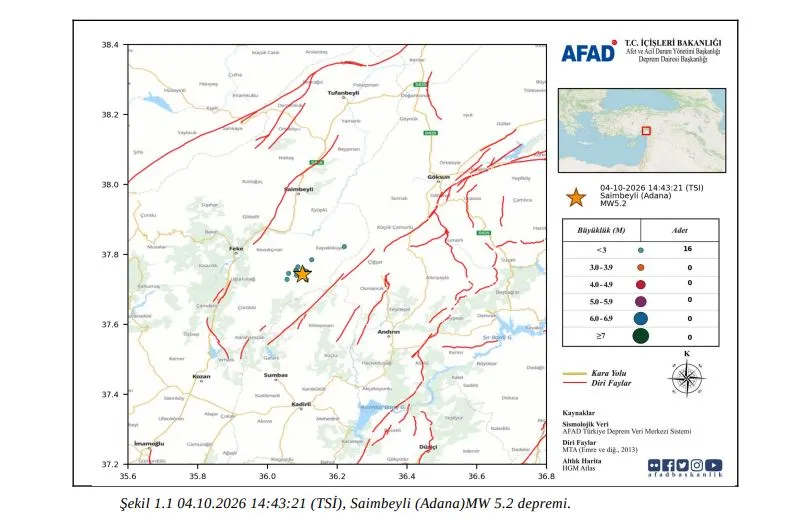Select the orange 3.0-3.9 magnitude circle
Viewport: 785px width, 524px height.
click(640, 268)
